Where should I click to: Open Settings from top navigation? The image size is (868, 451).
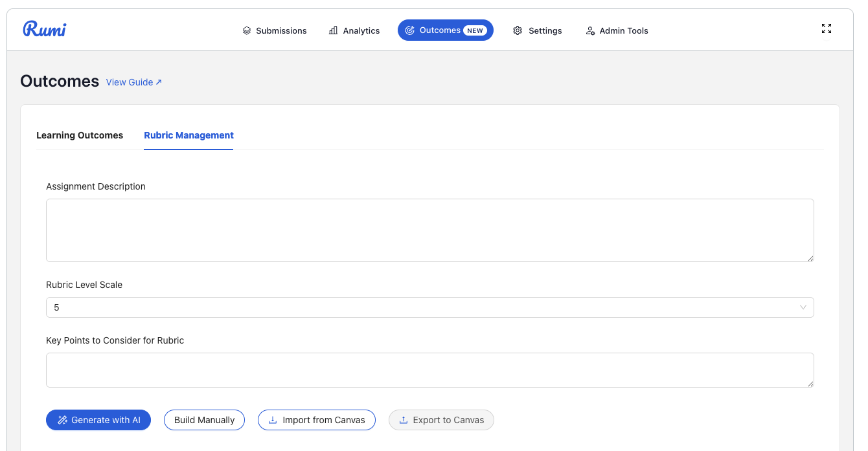tap(538, 30)
